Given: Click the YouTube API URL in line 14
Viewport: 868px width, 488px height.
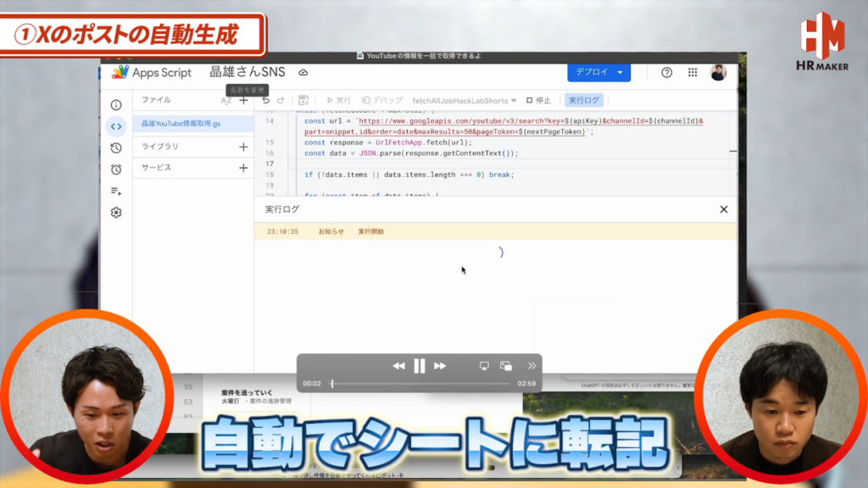Looking at the screenshot, I should (x=504, y=126).
